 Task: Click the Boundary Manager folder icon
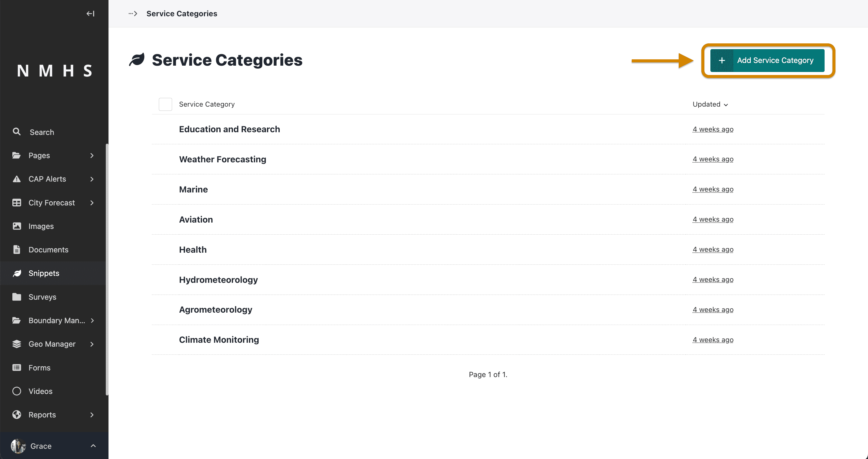17,320
